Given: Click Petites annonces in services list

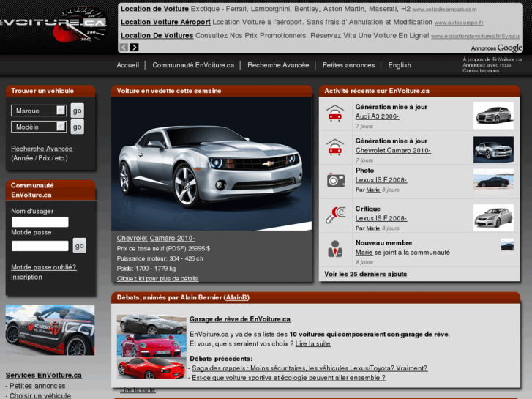Looking at the screenshot, I should 37,386.
